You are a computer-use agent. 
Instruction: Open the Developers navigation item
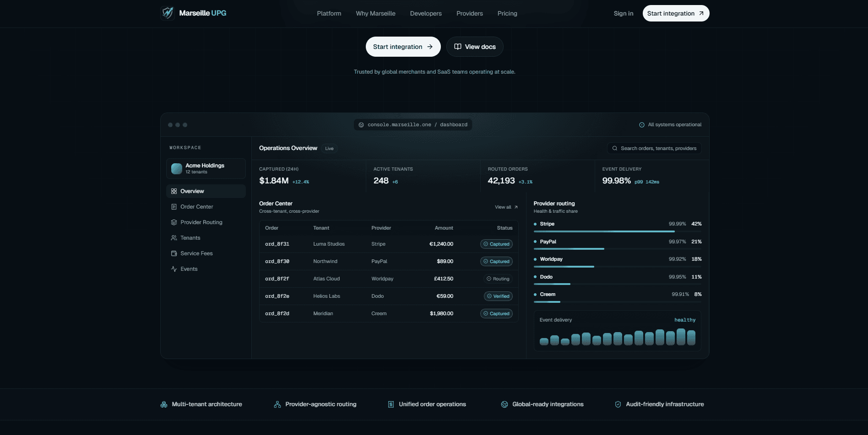[426, 13]
